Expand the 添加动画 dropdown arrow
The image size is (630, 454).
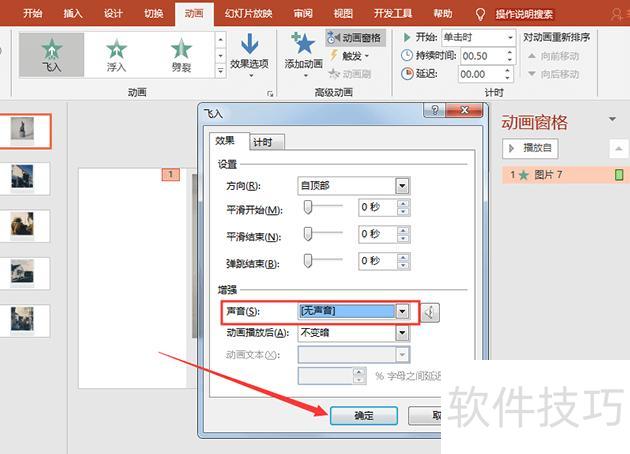pyautogui.click(x=305, y=75)
